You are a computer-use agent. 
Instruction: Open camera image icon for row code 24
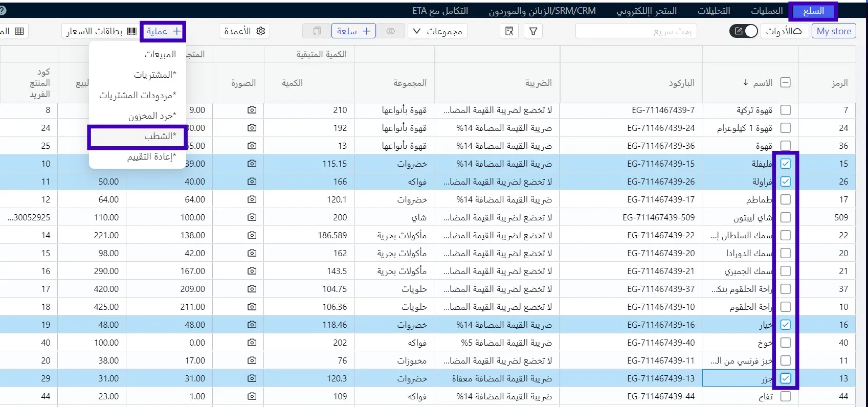[x=252, y=128]
